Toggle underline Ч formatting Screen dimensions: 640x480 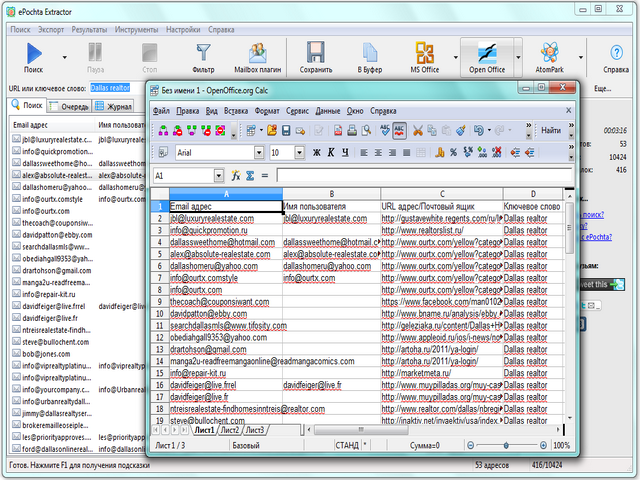(345, 153)
